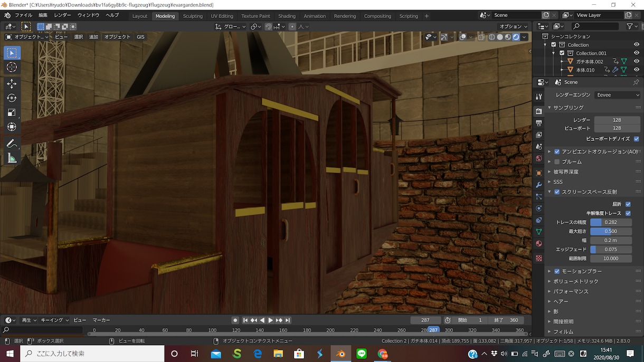Choose the Measure tool
Screen dimensions: 644x362
12,158
